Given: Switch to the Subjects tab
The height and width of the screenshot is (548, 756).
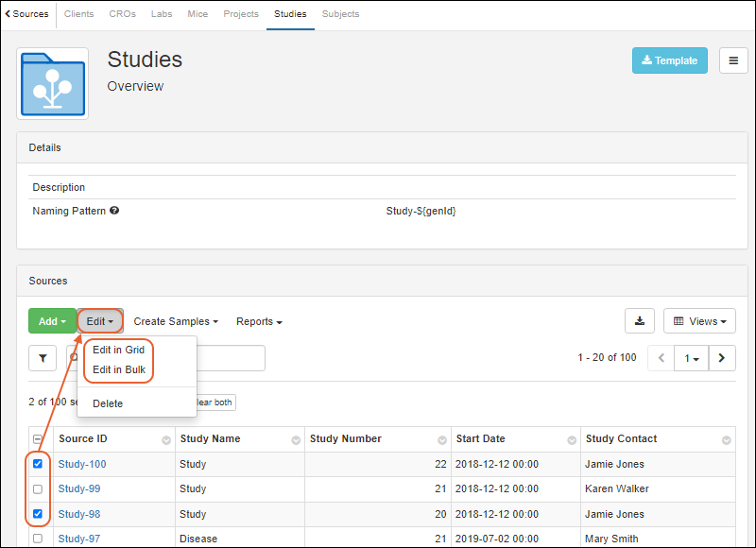Looking at the screenshot, I should pos(340,14).
